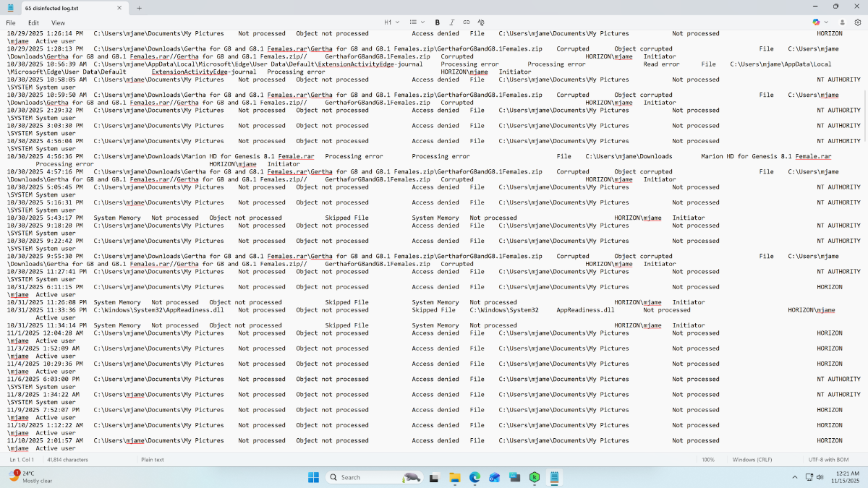The width and height of the screenshot is (868, 488).
Task: Add a new tab with plus button
Action: pyautogui.click(x=140, y=8)
